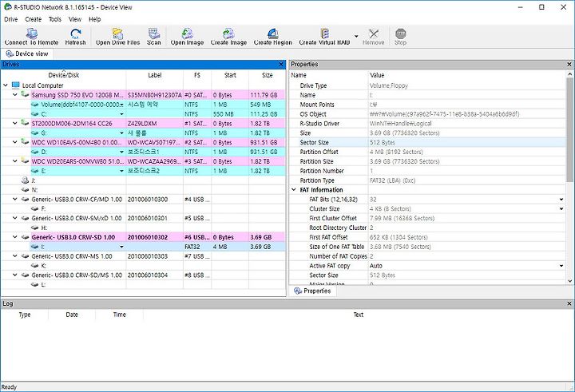Collapse the ST2000DM006 drive node

point(15,123)
